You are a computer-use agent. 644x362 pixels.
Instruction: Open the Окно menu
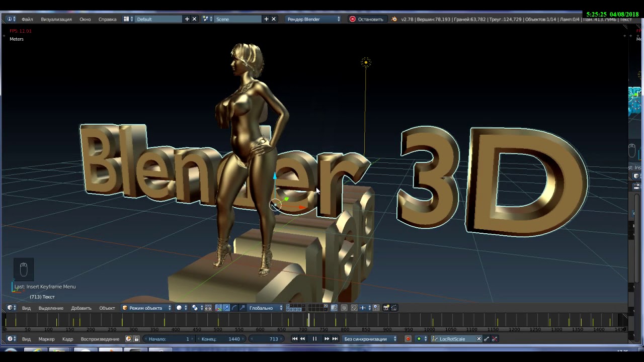(x=85, y=19)
